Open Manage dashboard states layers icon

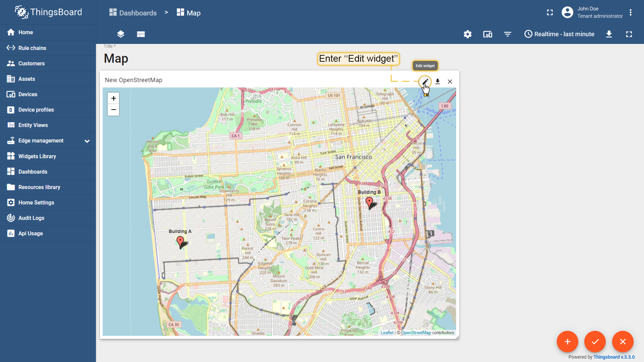121,34
